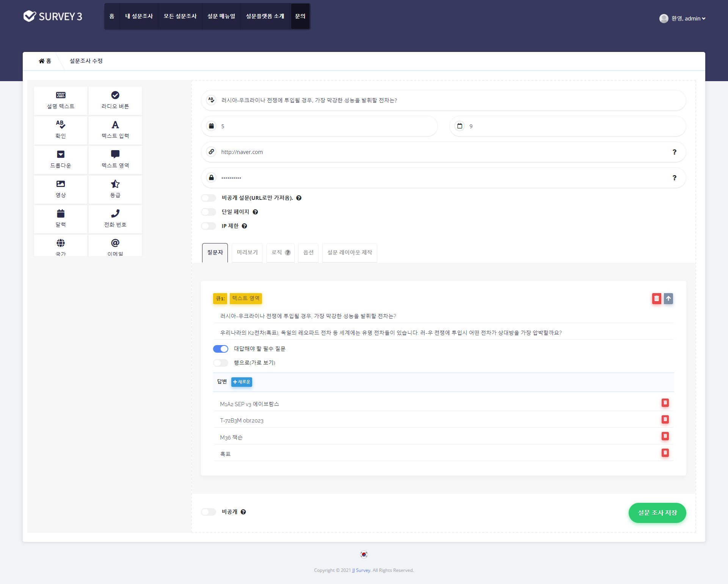Screen dimensions: 728x584
Task: Click the 설문 조사 저장 button
Action: [x=657, y=513]
